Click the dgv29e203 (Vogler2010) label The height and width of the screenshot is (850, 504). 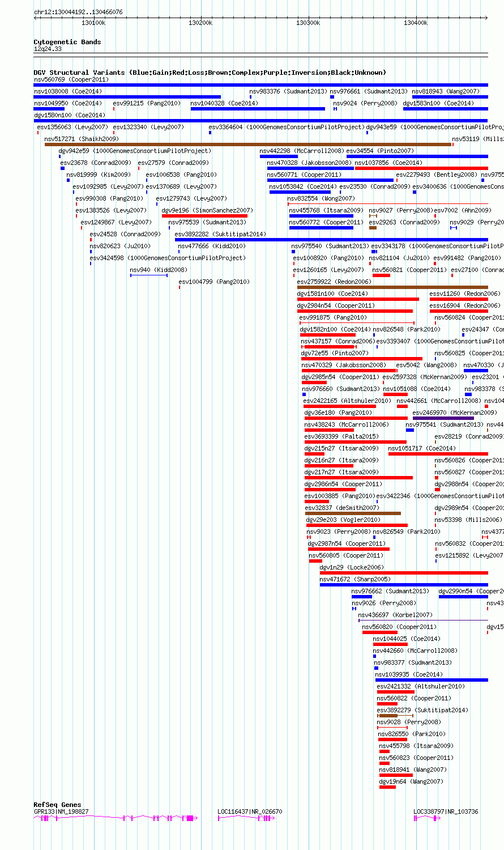click(344, 520)
